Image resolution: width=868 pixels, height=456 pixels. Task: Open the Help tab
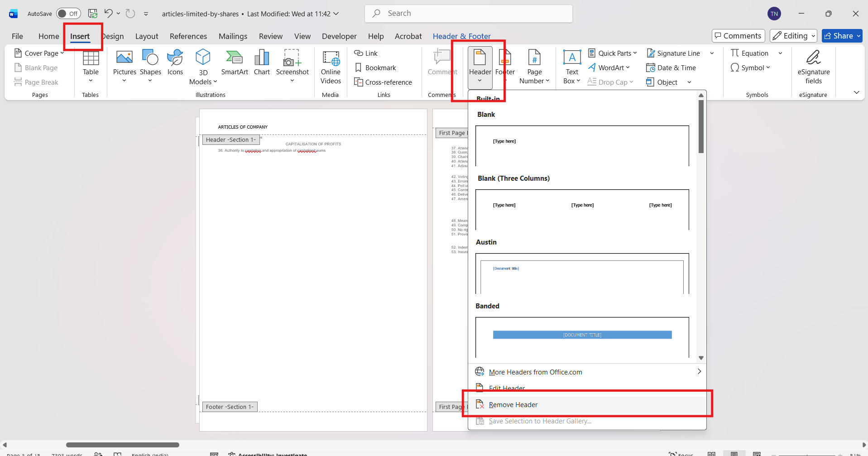(376, 36)
